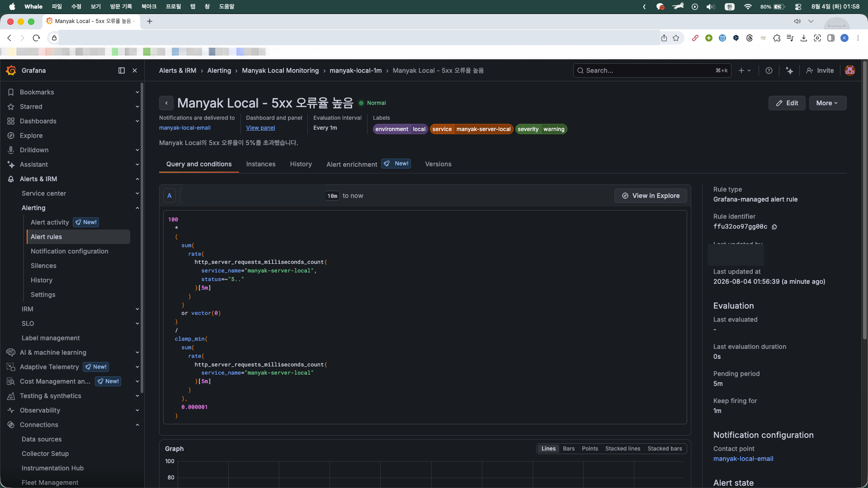Open the help question-mark menu
Image resolution: width=868 pixels, height=488 pixels.
coord(769,70)
